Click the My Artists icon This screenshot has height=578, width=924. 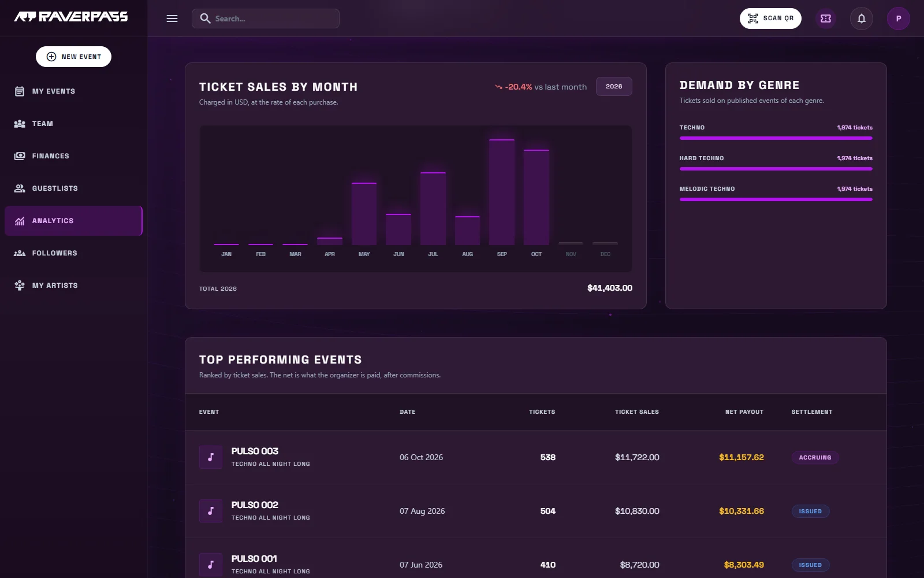coord(20,286)
